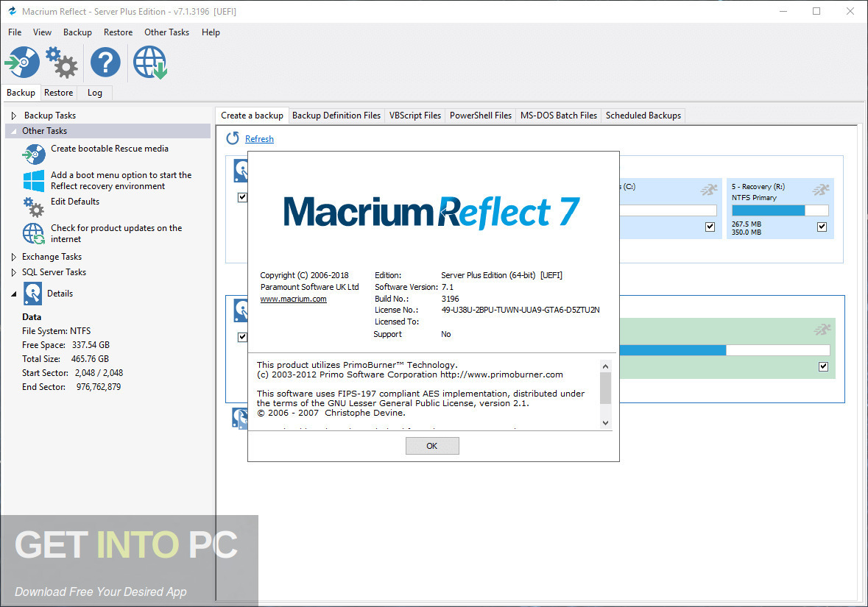Click OK to close the About dialog
This screenshot has width=868, height=607.
(x=431, y=446)
